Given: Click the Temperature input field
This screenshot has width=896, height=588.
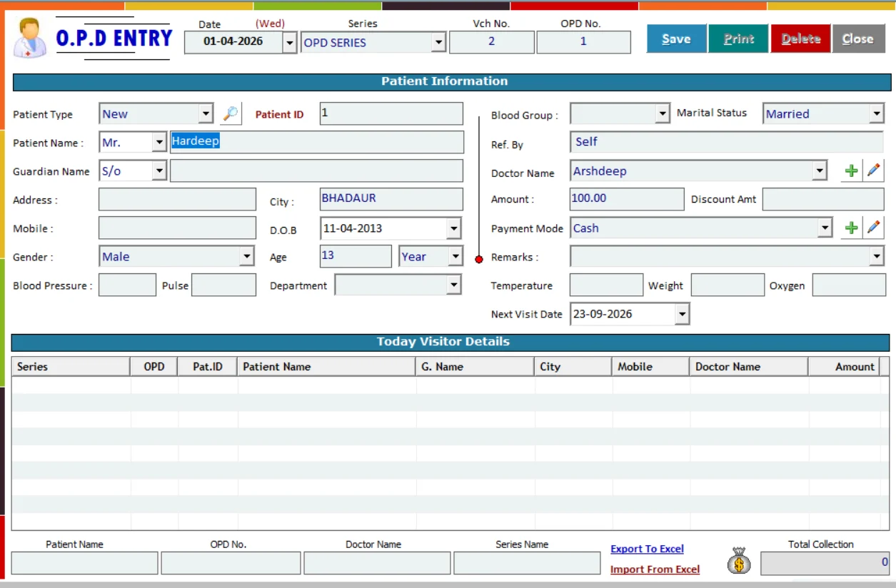Looking at the screenshot, I should click(606, 285).
